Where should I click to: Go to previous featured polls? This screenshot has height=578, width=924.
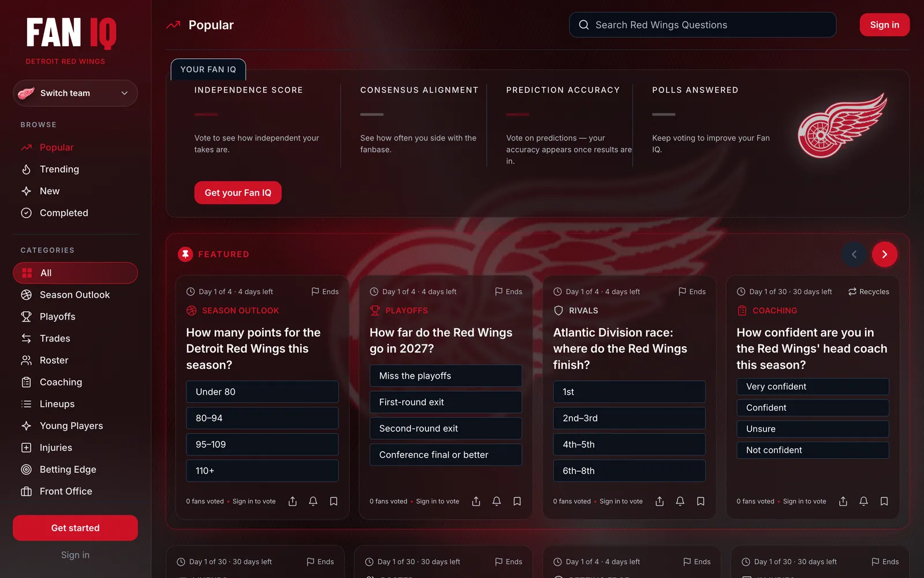(x=854, y=254)
